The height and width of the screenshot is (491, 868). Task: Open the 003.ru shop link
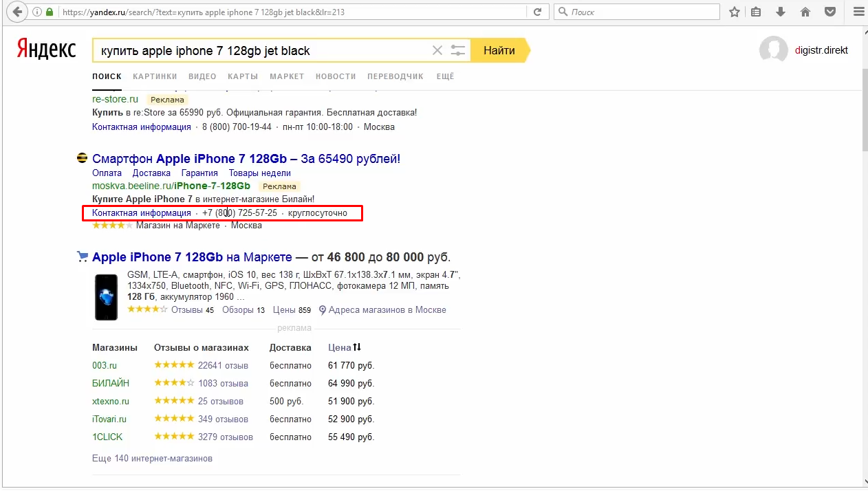105,365
